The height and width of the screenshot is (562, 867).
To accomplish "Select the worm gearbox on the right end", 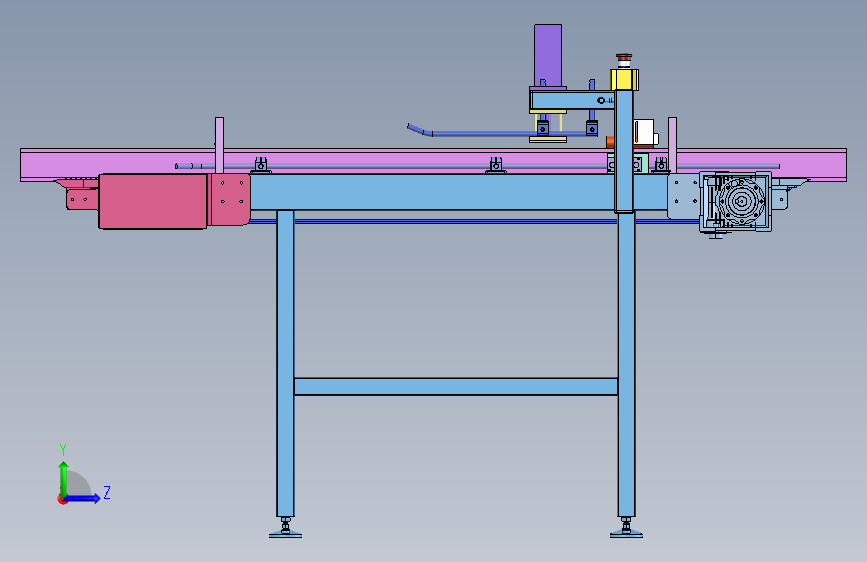I will coord(735,201).
